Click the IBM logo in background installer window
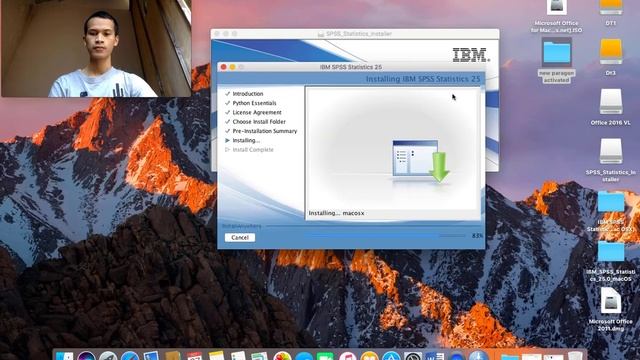 (x=471, y=55)
